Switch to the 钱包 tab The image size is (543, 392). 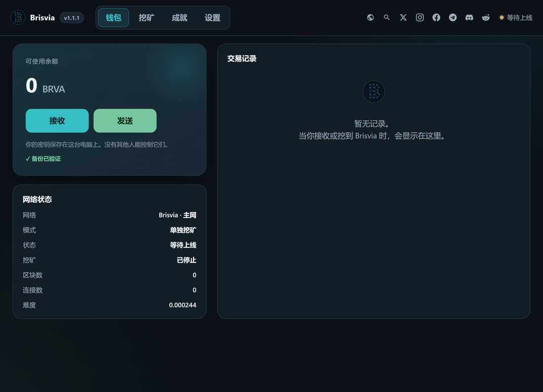113,18
